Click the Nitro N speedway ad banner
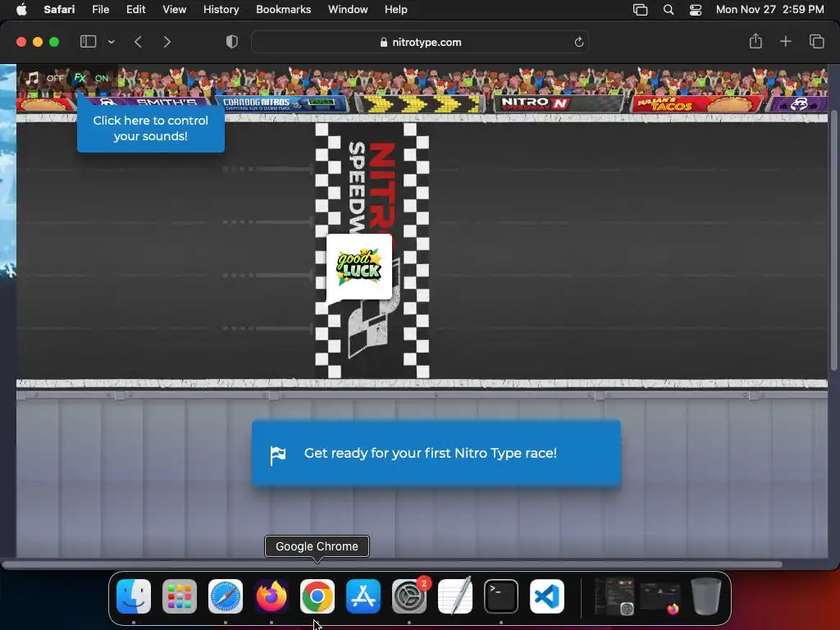 558,103
